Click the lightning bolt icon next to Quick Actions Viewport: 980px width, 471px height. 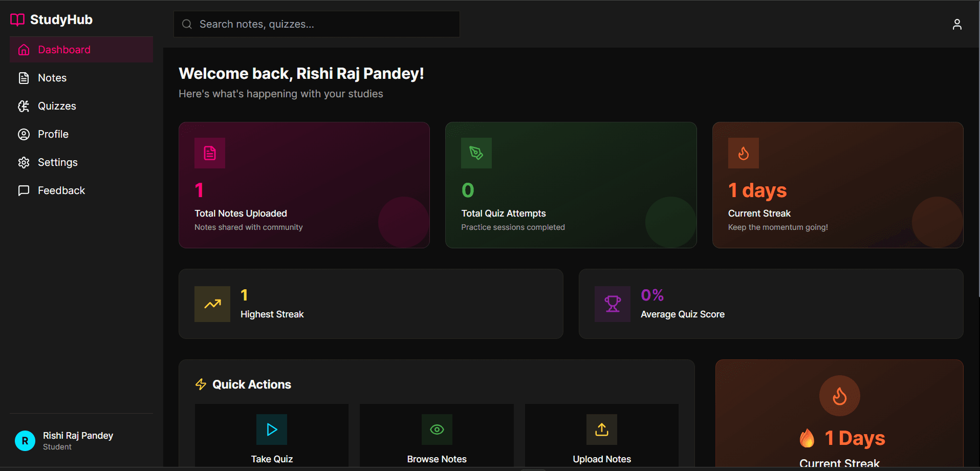point(201,384)
